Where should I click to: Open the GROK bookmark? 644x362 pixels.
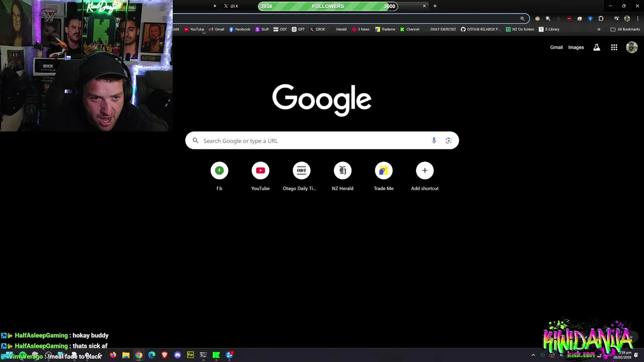pos(317,29)
